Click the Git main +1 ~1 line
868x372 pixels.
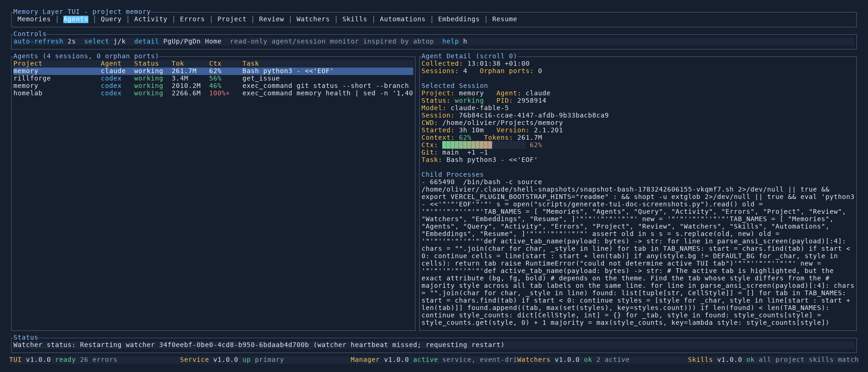(455, 152)
